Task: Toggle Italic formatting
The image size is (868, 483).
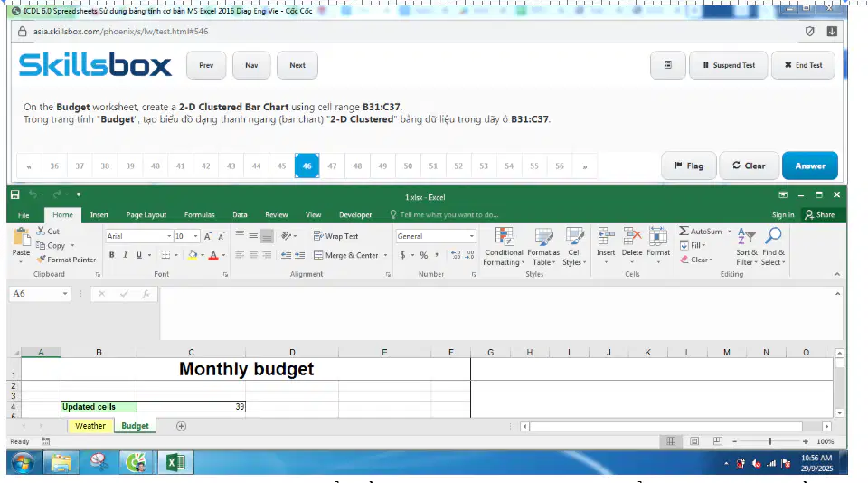Action: (125, 255)
